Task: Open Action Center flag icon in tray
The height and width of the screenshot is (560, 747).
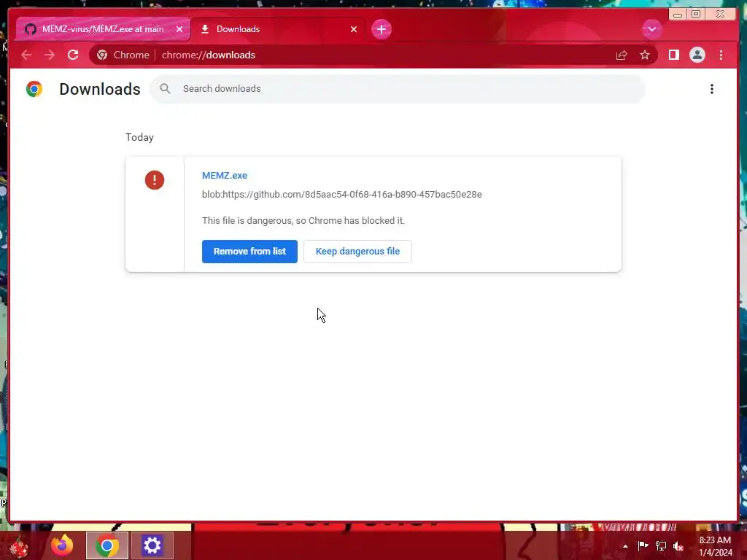Action: click(643, 545)
